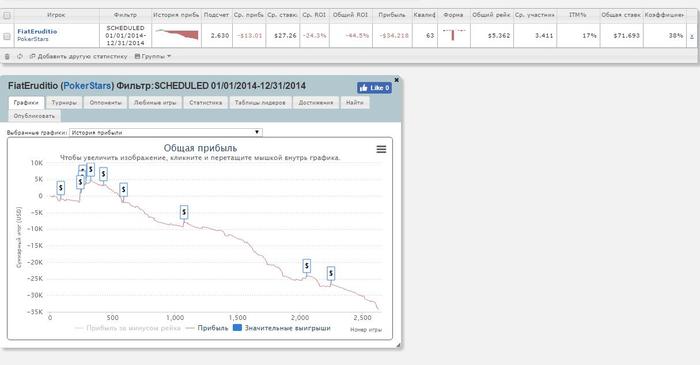
Task: Sort by the Форма column header
Action: [453, 15]
